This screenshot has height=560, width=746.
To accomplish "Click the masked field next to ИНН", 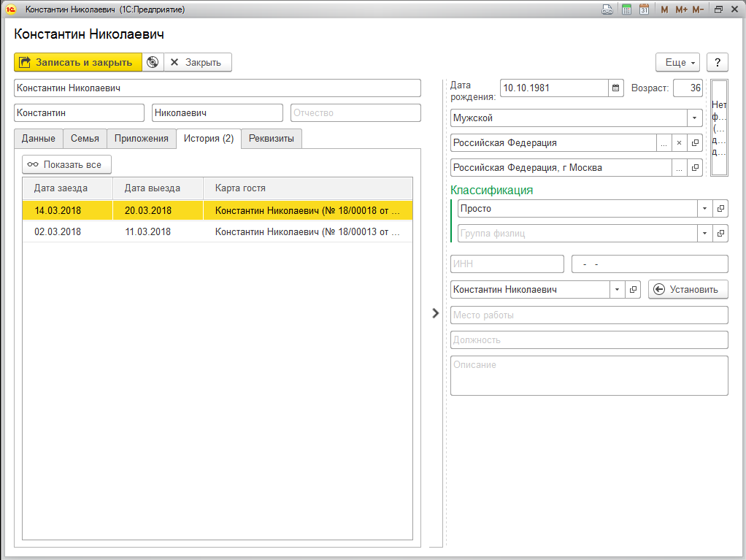I will click(x=650, y=264).
